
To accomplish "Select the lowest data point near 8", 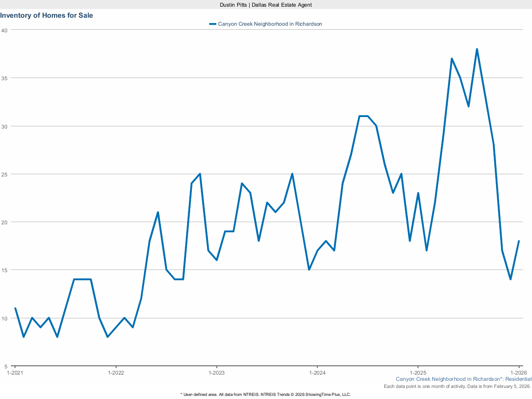I will point(24,337).
